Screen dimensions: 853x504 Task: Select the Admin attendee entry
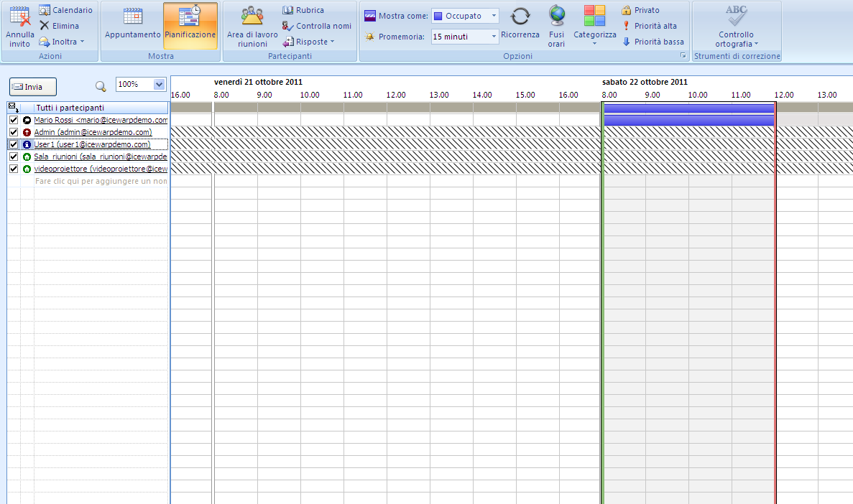(x=93, y=132)
